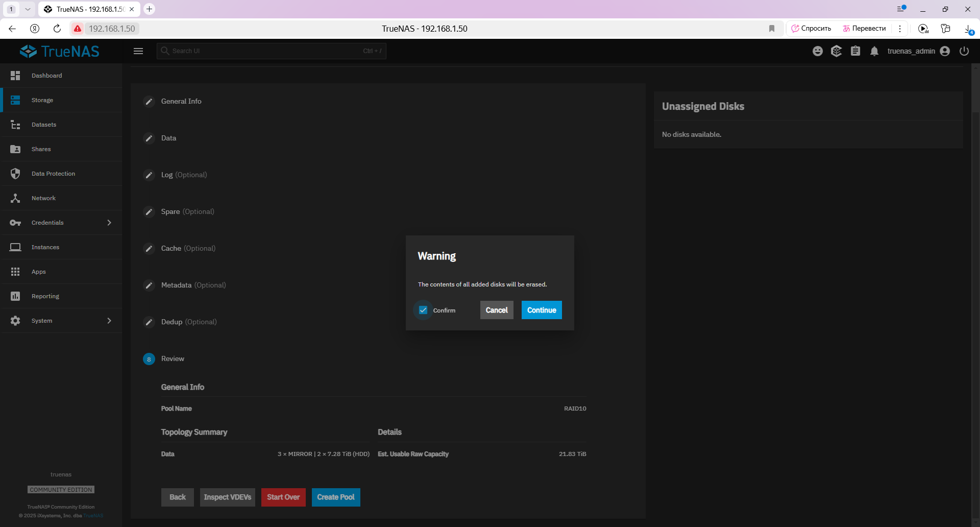Image resolution: width=980 pixels, height=527 pixels.
Task: Edit the Log step pencil icon
Action: coord(149,175)
